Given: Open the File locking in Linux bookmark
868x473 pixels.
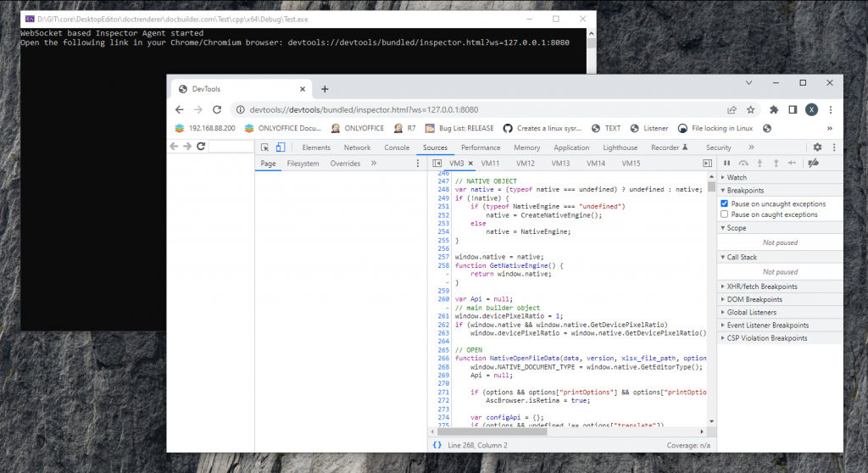Looking at the screenshot, I should [715, 129].
